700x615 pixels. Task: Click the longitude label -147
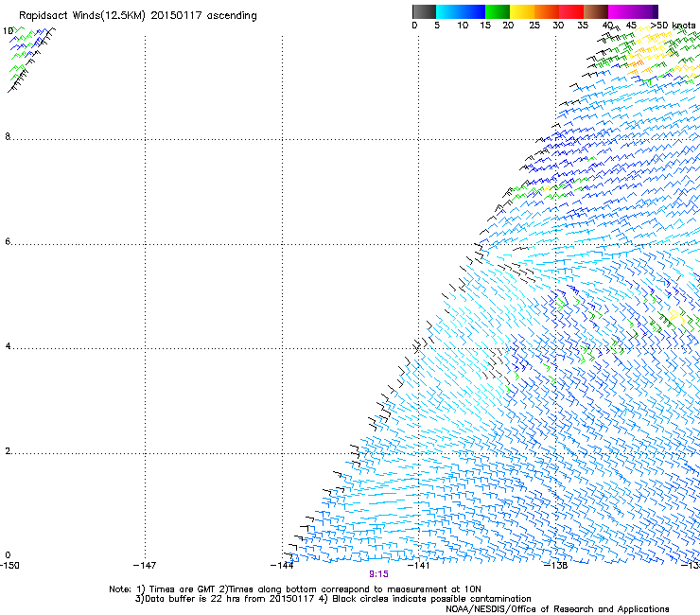point(145,566)
